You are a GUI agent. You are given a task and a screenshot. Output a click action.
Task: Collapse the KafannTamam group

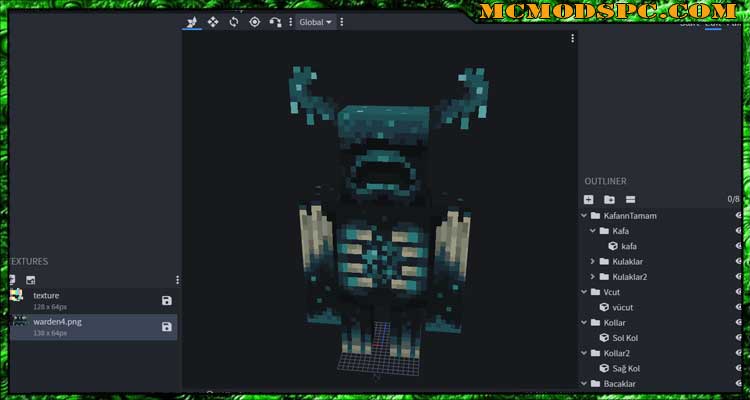[x=584, y=215]
